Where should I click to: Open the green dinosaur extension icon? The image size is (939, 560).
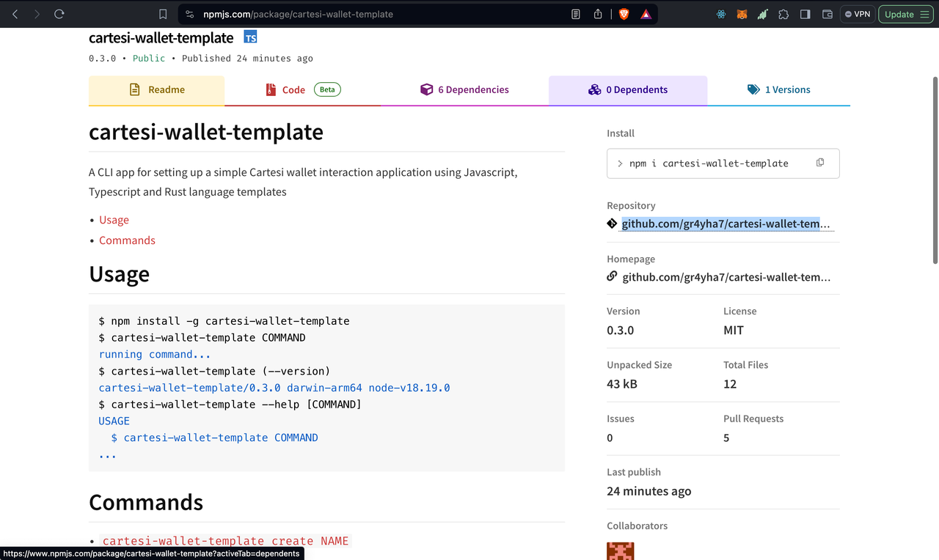click(763, 14)
